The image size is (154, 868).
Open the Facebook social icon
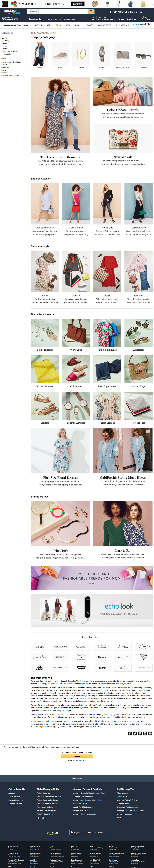[130, 733]
